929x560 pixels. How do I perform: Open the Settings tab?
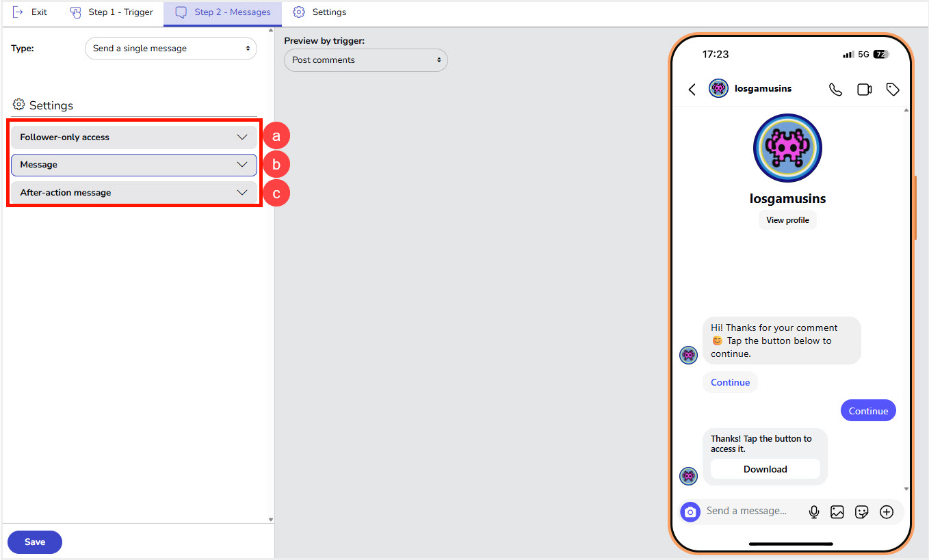coord(319,12)
